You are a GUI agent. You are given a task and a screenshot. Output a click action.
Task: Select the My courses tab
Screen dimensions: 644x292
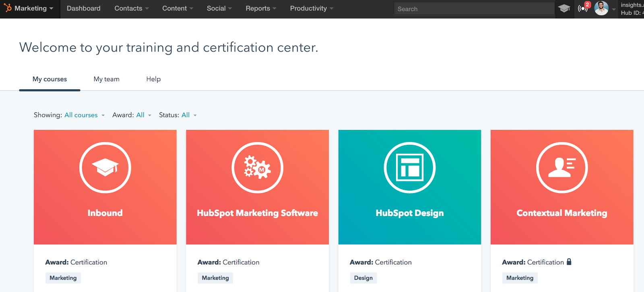(50, 79)
